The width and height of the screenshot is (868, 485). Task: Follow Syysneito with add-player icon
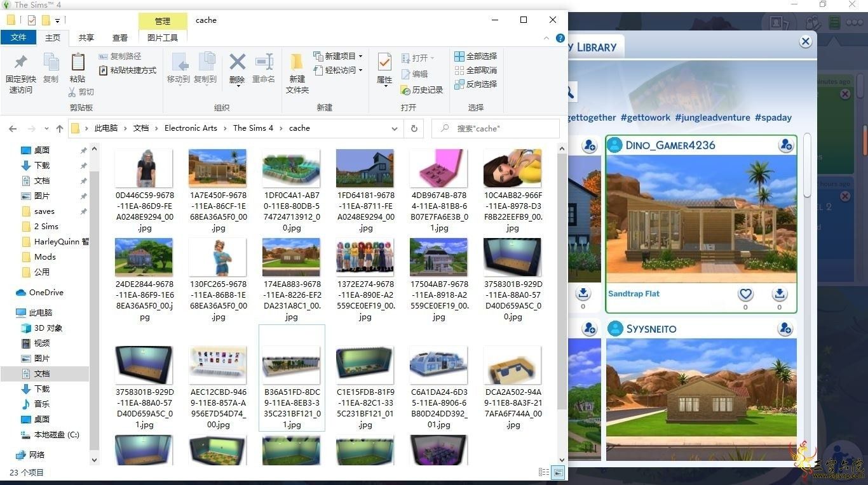coord(786,329)
